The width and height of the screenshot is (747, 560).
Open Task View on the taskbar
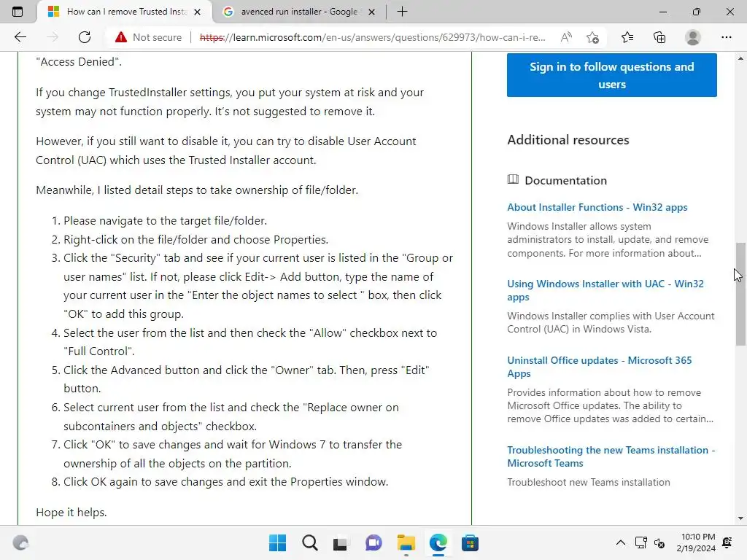(340, 542)
